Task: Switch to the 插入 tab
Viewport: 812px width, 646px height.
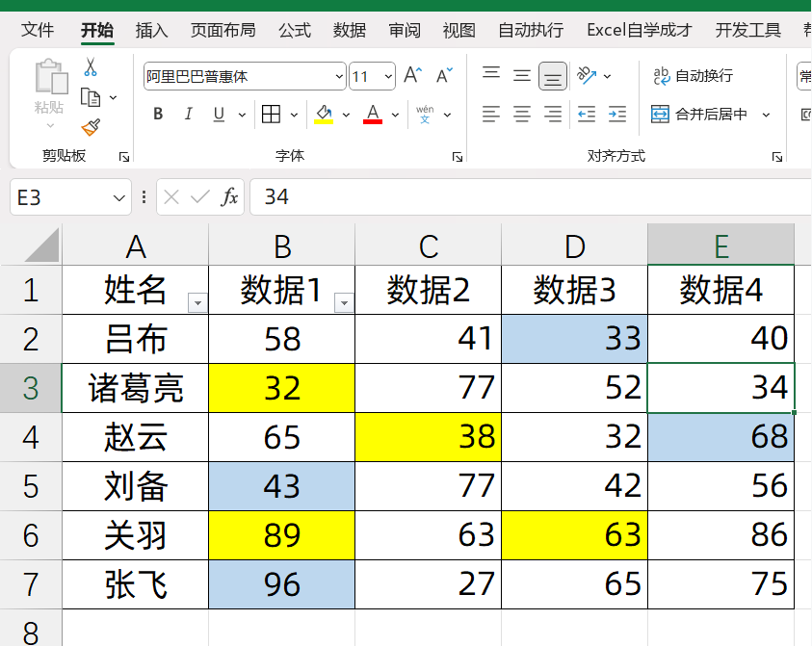Action: point(152,30)
